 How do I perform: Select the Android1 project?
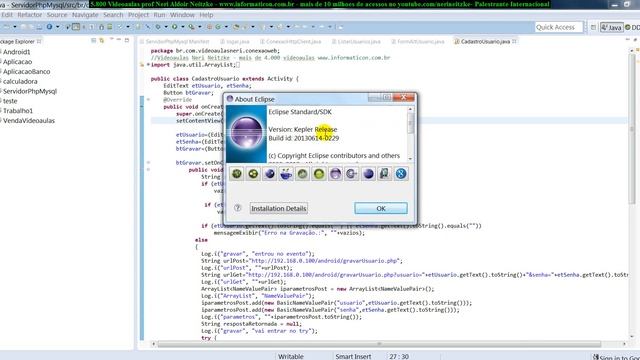[16, 52]
